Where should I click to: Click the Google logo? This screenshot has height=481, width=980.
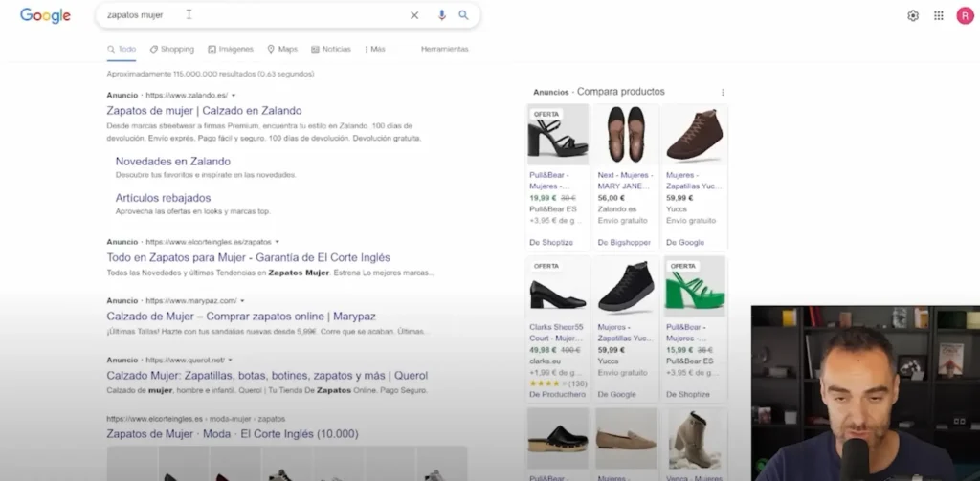pyautogui.click(x=45, y=15)
